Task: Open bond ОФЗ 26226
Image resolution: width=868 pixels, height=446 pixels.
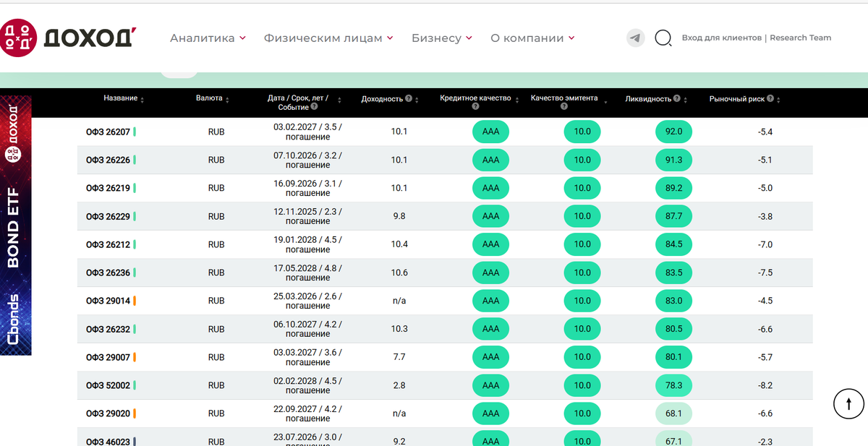Action: [x=109, y=160]
